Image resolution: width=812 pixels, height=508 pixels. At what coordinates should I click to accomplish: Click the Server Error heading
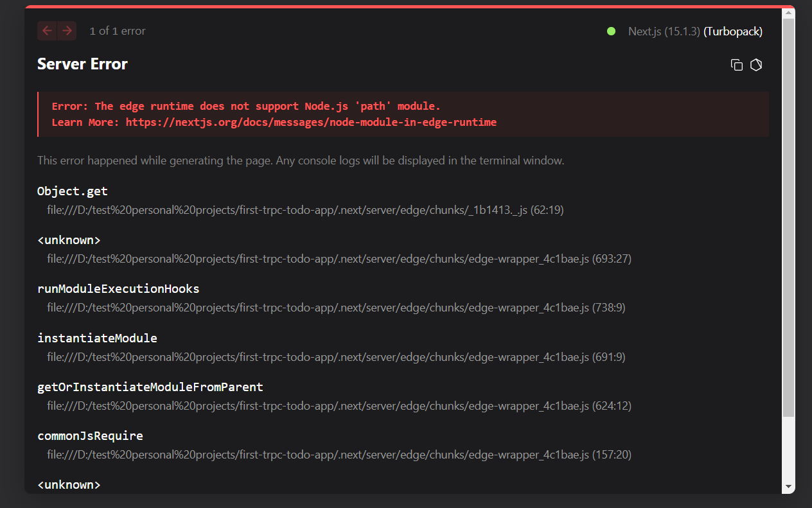pos(82,64)
